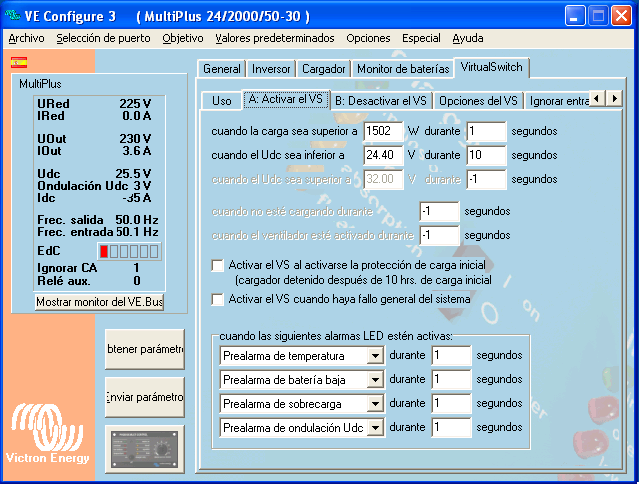Click low battery prealarm duration field
This screenshot has height=484, width=639.
(x=452, y=380)
